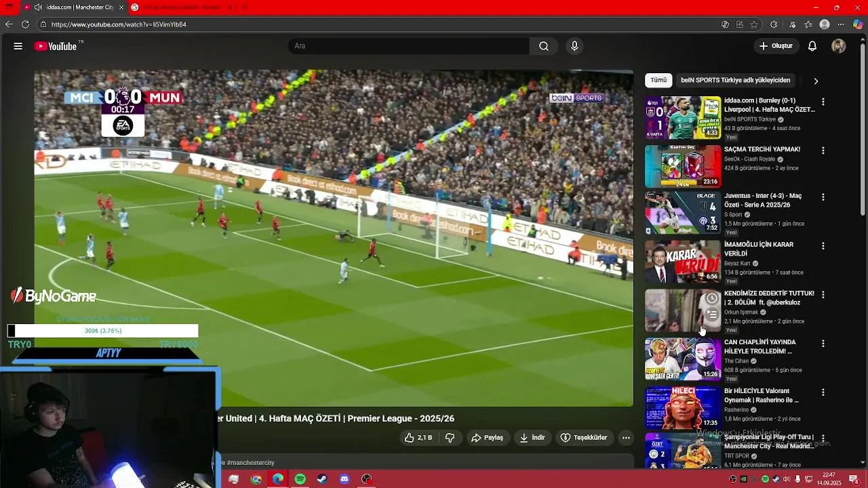Screen dimensions: 868x488
Task: Select the beIN SPORTS Türkiye uploader chip
Action: (x=735, y=80)
